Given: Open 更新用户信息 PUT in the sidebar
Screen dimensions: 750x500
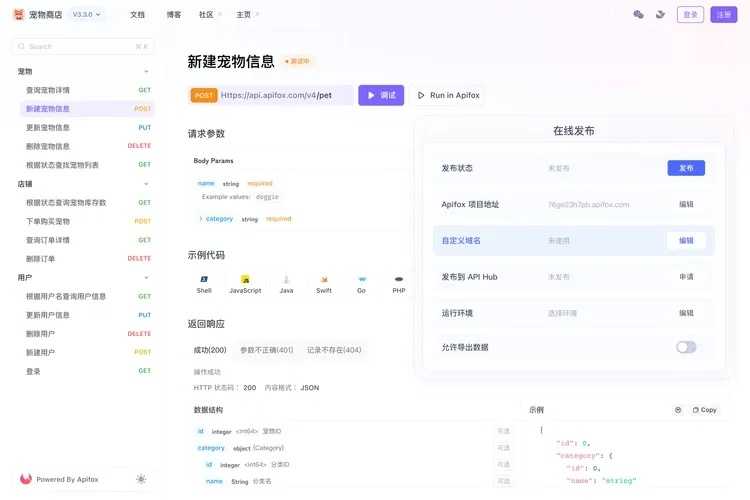Looking at the screenshot, I should click(x=88, y=315).
